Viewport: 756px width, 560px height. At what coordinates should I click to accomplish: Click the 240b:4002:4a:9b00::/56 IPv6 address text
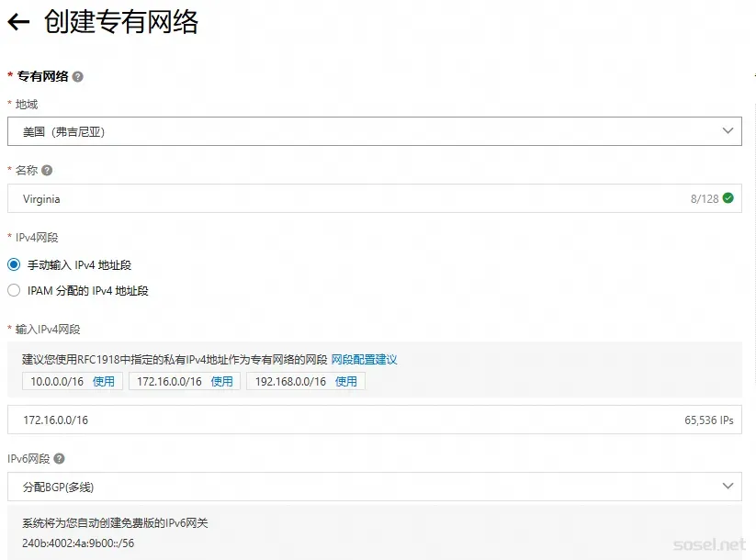tap(78, 543)
